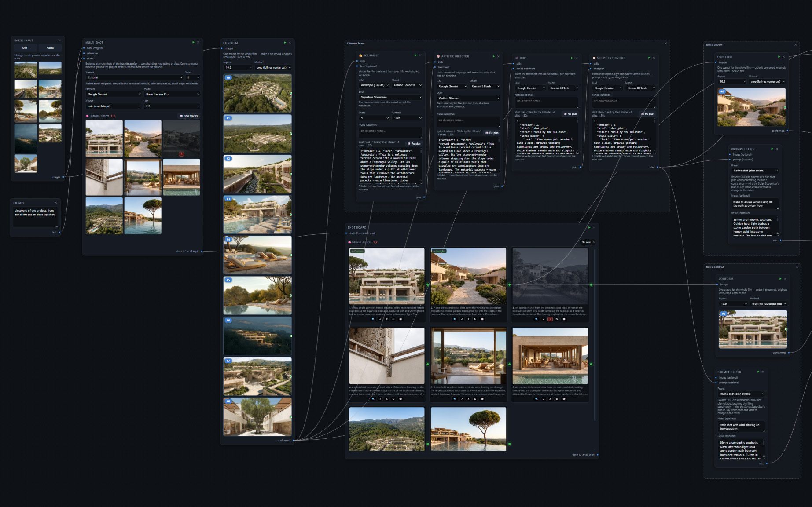Approve shot 4 with its checkmark
The height and width of the screenshot is (507, 812).
380,399
